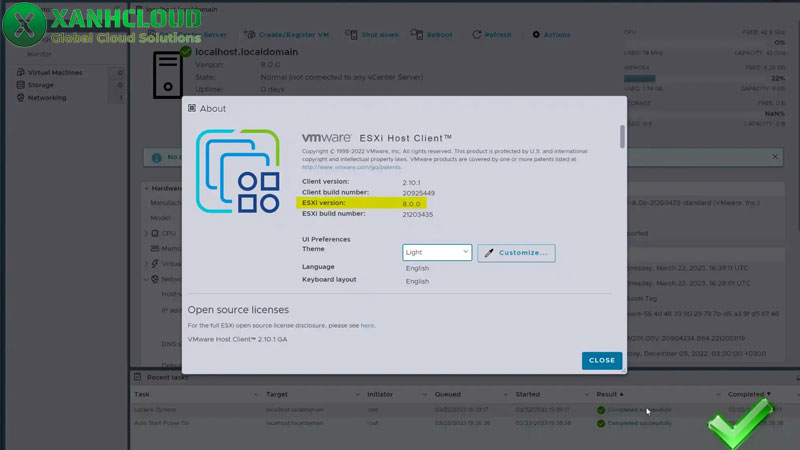The height and width of the screenshot is (450, 800).
Task: Select Storage in navigator
Action: [x=41, y=85]
